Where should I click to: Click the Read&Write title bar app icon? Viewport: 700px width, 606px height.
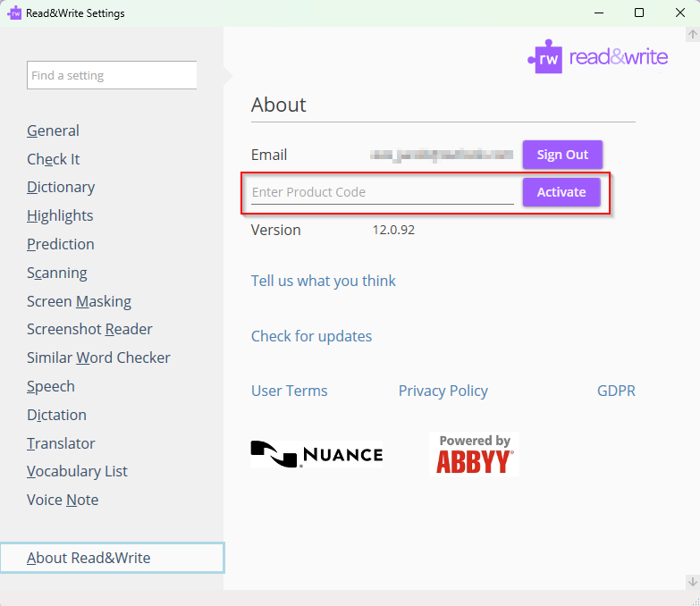click(x=14, y=13)
